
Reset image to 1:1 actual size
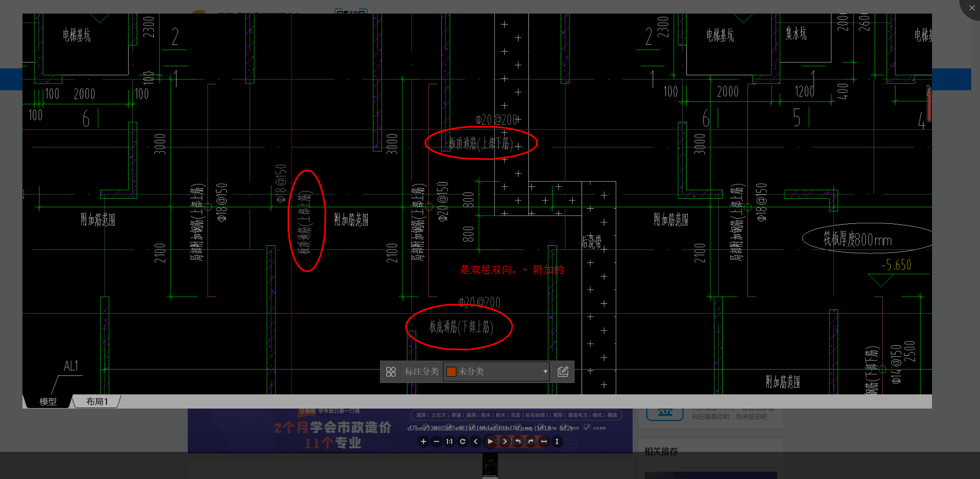click(449, 441)
